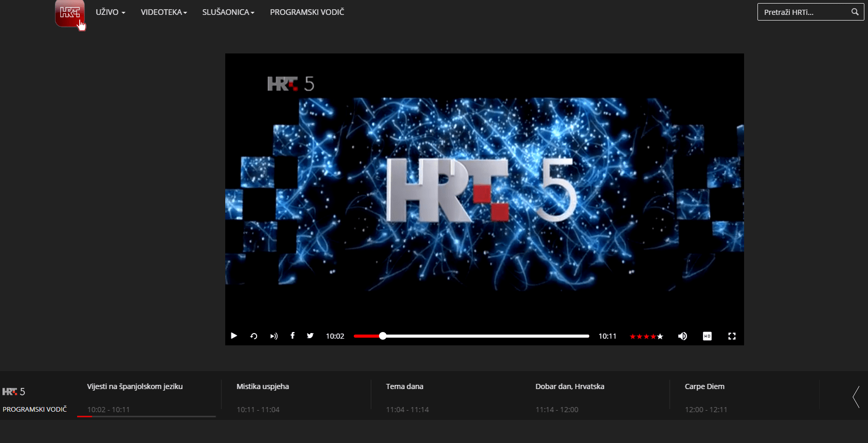Image resolution: width=868 pixels, height=443 pixels.
Task: Switch player to fullscreen
Action: [732, 336]
